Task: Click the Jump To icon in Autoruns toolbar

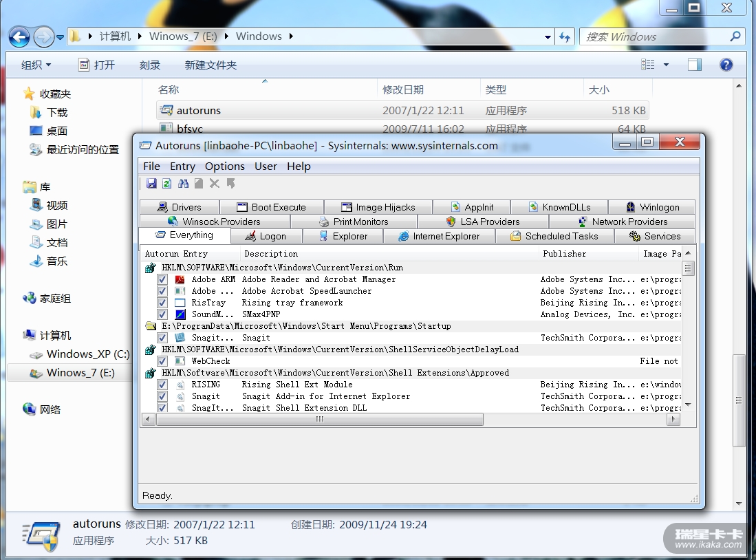Action: tap(230, 183)
